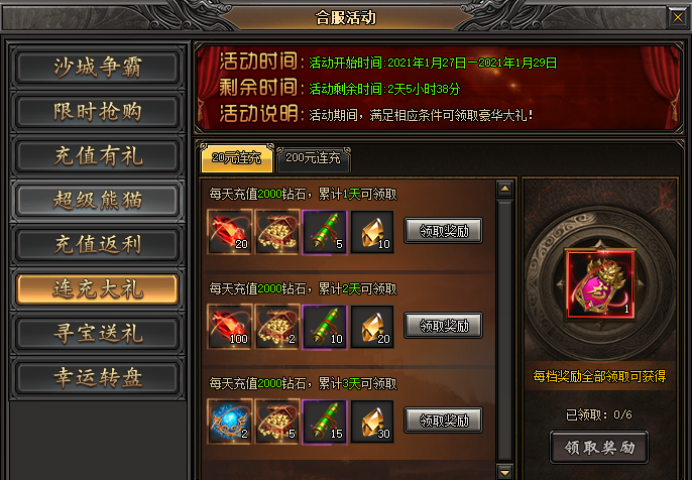693x481 pixels.
Task: Select the gold treasure chest in the first reward row
Action: click(277, 232)
